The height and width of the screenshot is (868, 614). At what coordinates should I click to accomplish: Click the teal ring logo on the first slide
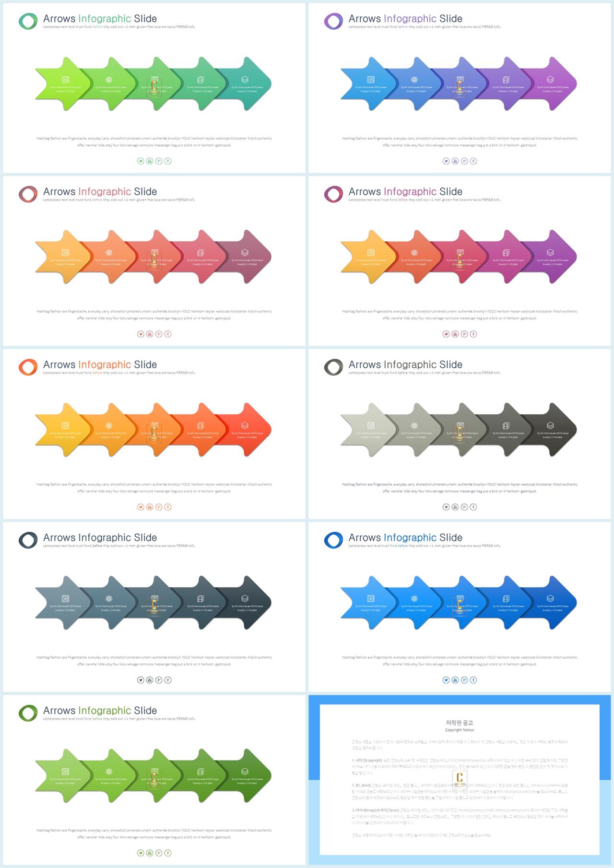(x=28, y=21)
